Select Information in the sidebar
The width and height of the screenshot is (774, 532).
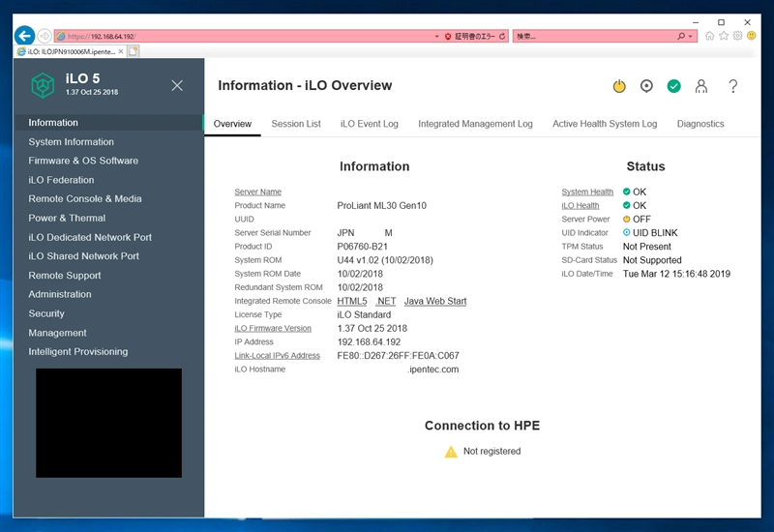(108, 123)
